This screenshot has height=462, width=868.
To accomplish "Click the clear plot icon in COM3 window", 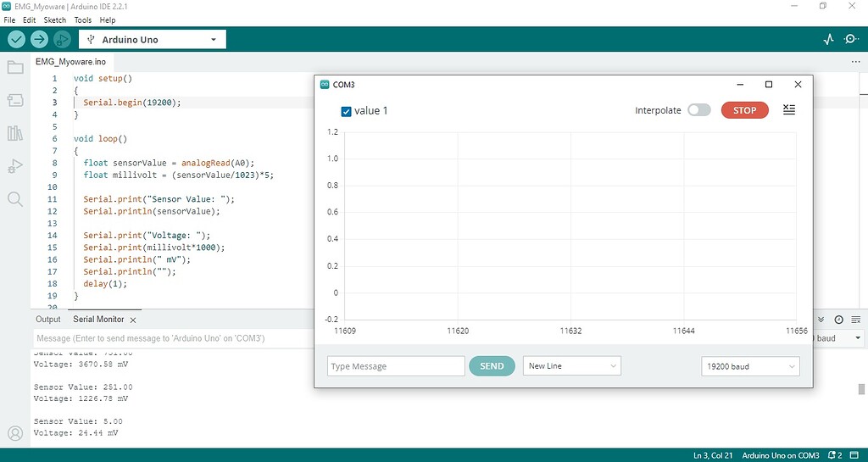I will coord(789,109).
